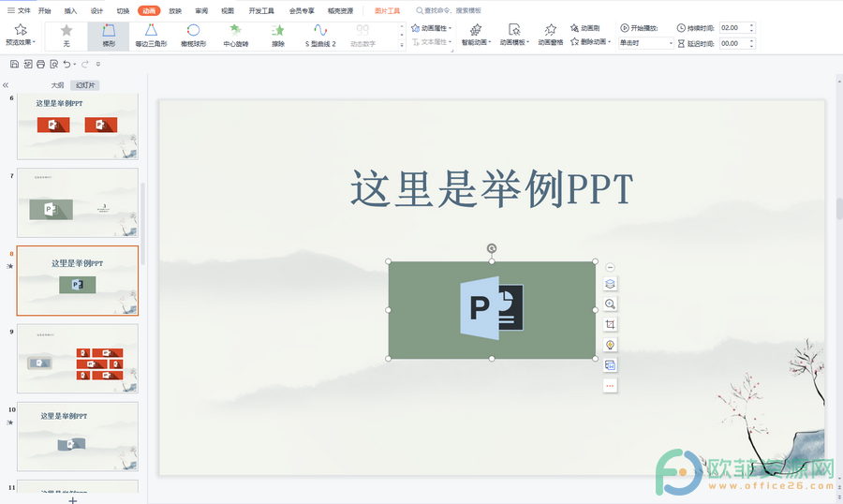Select slide 7 thumbnail

click(x=78, y=202)
